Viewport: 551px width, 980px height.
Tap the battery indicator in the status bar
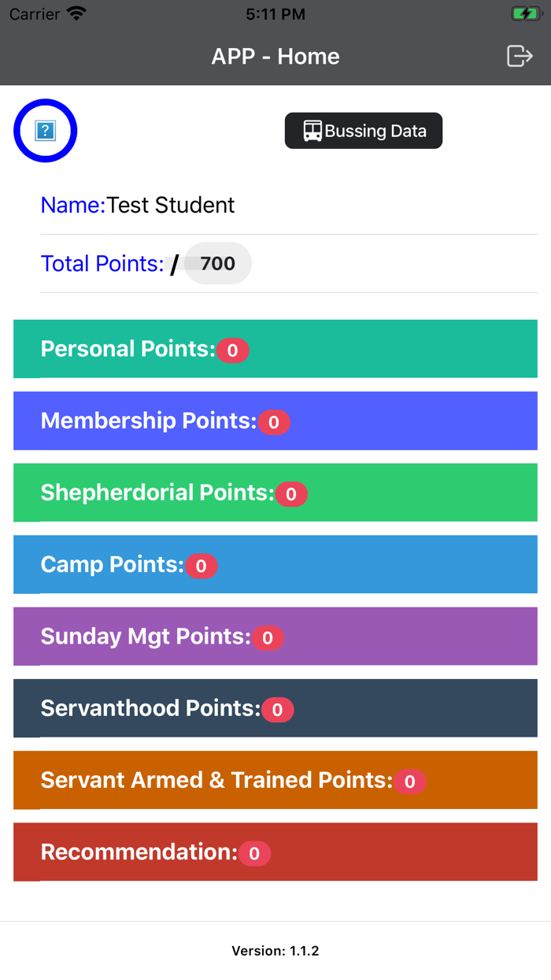[x=526, y=13]
